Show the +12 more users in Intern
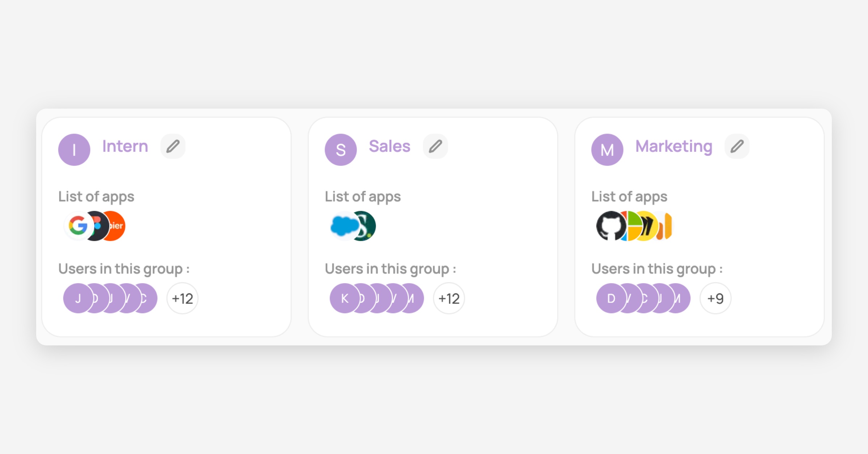The height and width of the screenshot is (454, 868). (x=182, y=298)
